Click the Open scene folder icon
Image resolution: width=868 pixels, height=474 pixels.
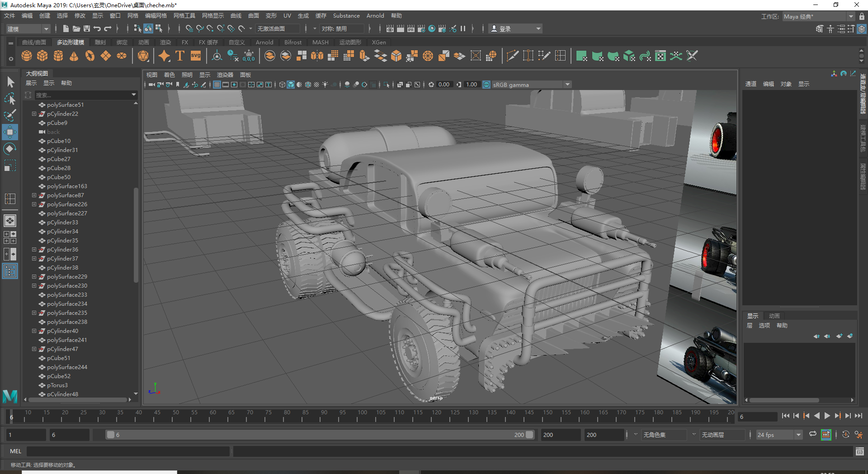coord(76,28)
